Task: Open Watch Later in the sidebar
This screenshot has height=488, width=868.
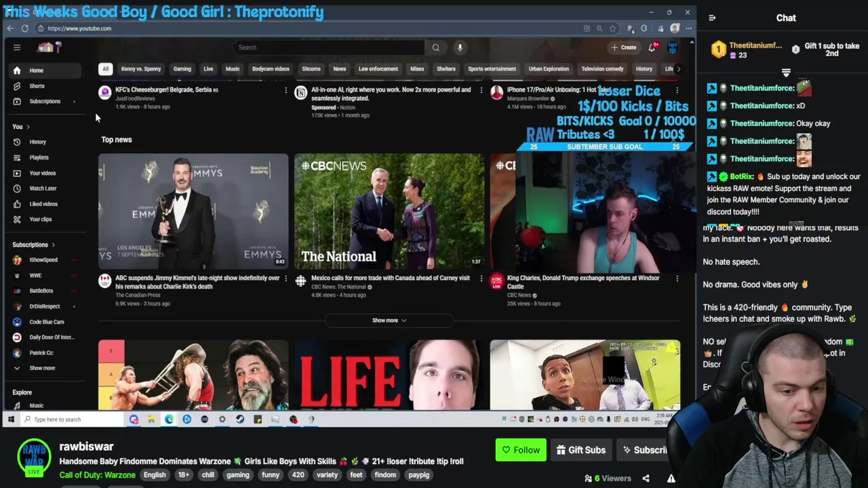Action: click(x=43, y=188)
